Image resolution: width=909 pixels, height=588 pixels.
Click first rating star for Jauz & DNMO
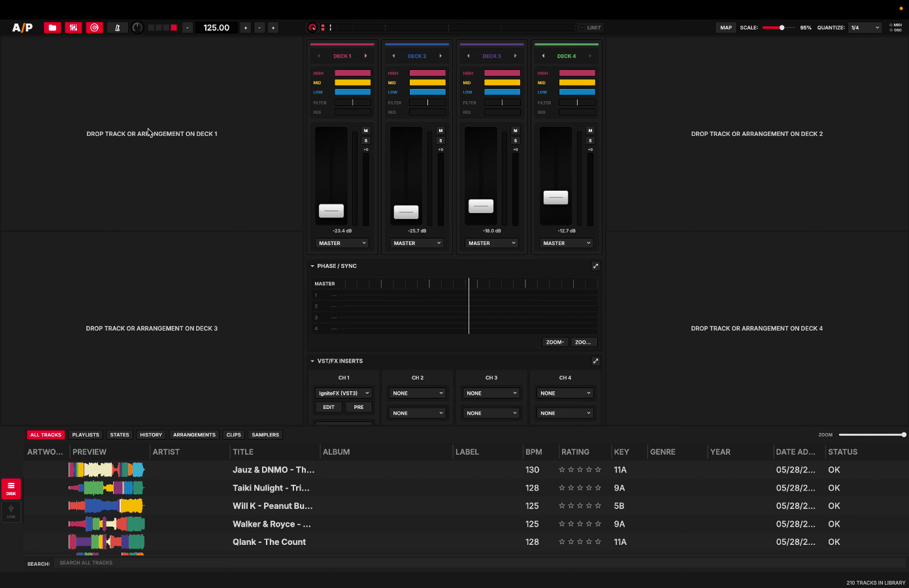point(561,470)
